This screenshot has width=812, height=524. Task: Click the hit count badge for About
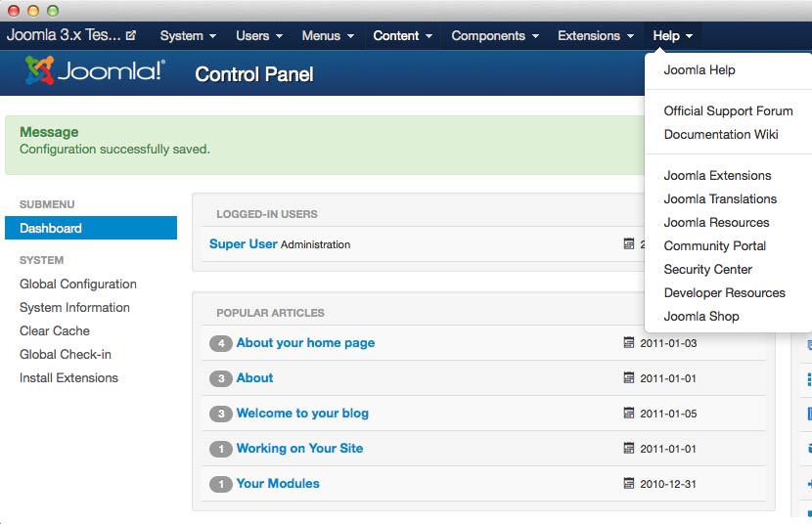[221, 378]
